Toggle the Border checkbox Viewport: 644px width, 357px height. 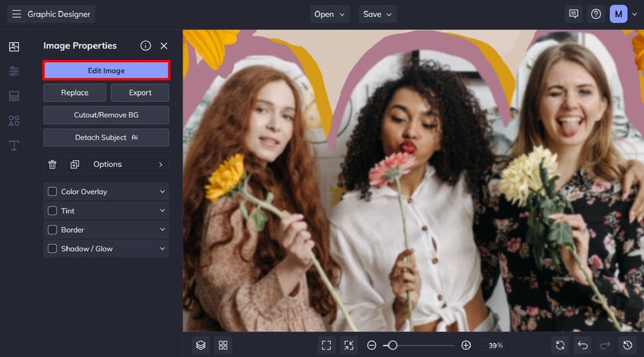tap(53, 230)
